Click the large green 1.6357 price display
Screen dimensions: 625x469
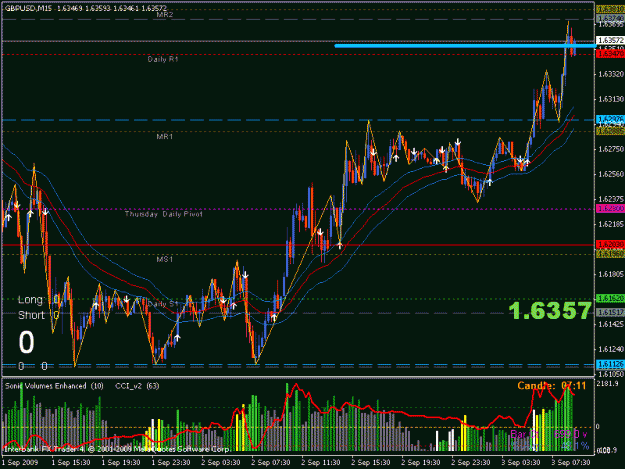[550, 311]
